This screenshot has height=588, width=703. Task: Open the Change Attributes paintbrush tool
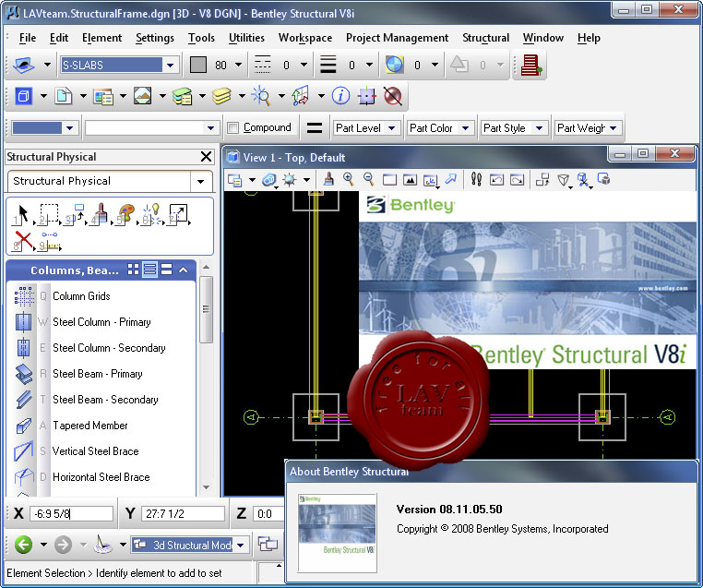point(101,214)
